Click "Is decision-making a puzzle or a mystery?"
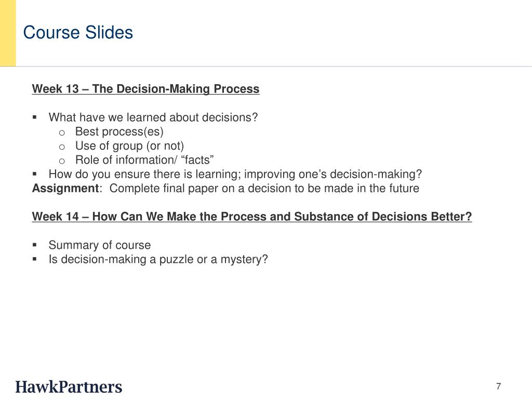 click(x=158, y=259)
